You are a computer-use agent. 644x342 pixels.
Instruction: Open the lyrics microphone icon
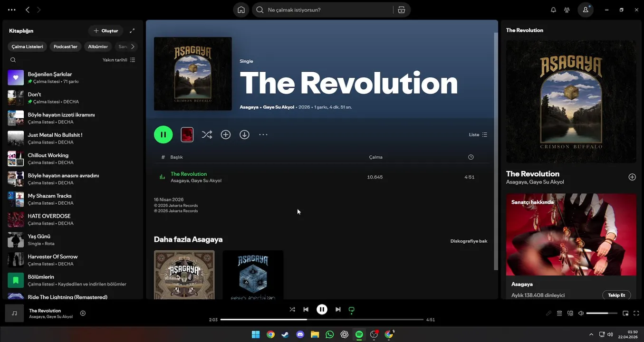(548, 313)
